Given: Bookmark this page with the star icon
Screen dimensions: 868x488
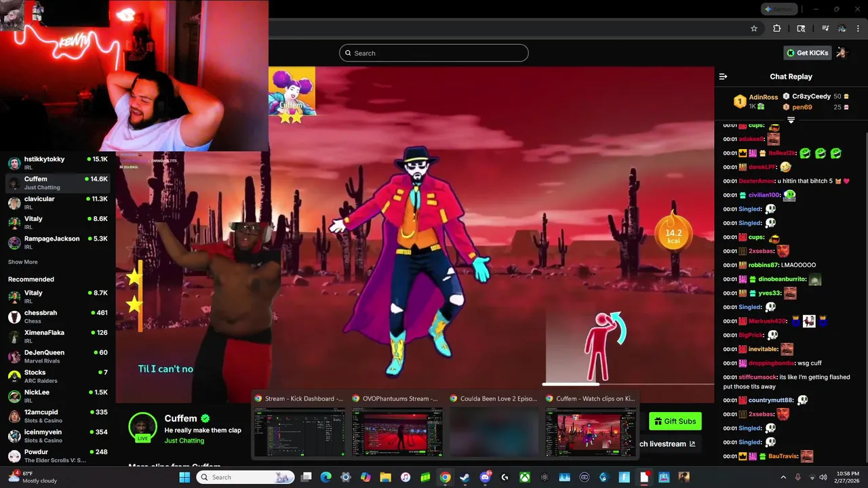Looking at the screenshot, I should coord(753,28).
